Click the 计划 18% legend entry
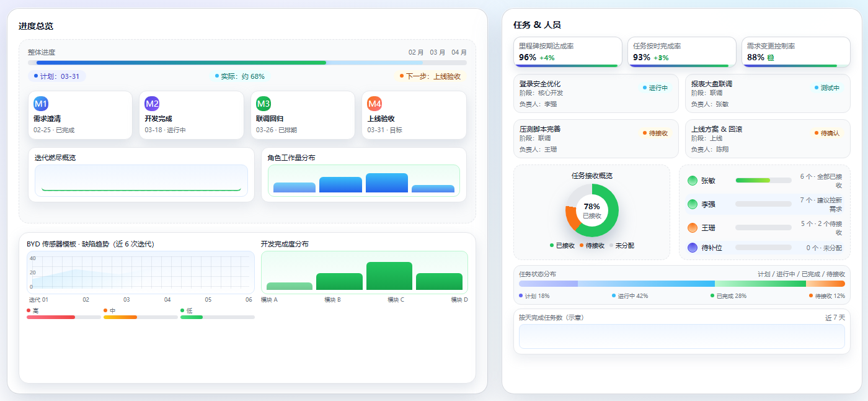 (x=534, y=296)
